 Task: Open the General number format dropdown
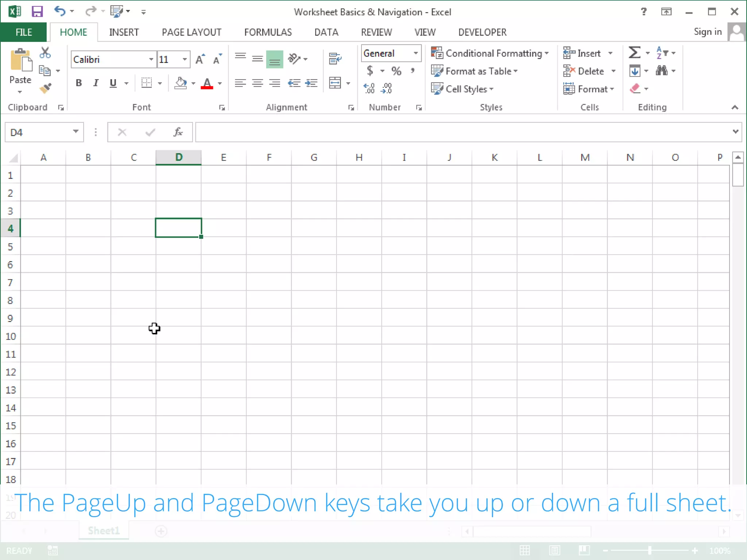tap(415, 53)
